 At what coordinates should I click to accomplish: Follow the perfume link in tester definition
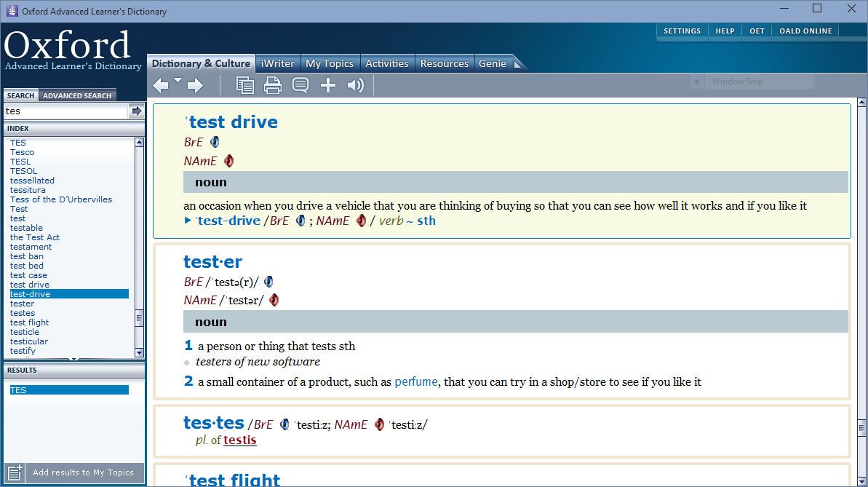click(416, 381)
